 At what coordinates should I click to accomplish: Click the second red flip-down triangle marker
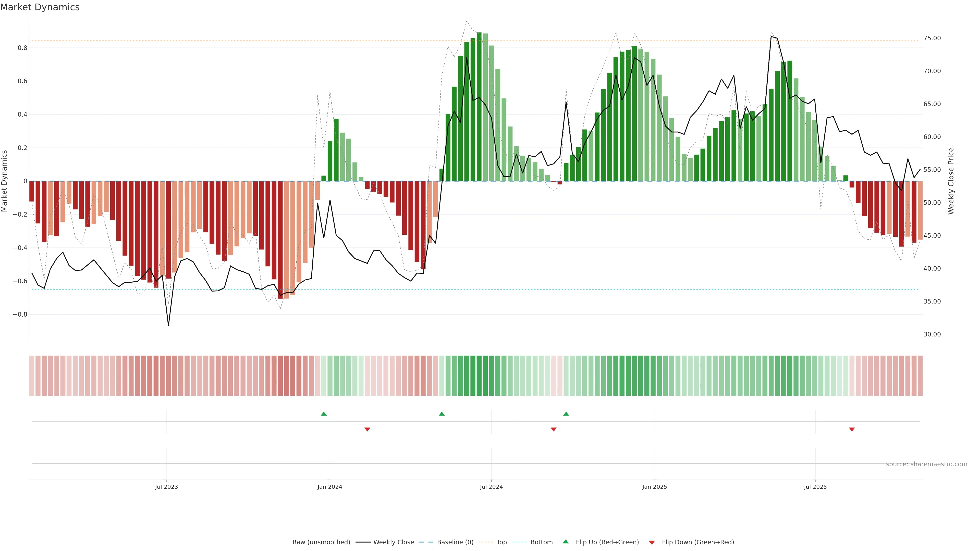554,429
